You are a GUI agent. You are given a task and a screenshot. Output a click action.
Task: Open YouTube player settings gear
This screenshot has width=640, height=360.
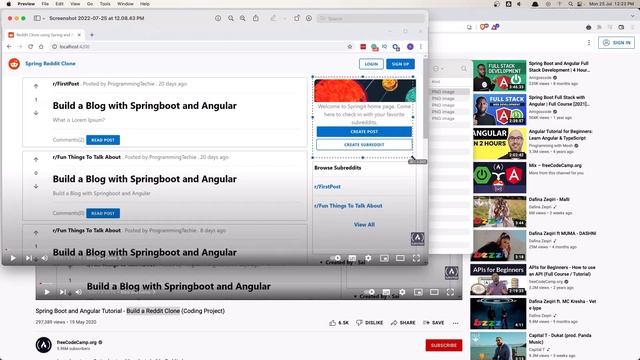tap(402, 292)
